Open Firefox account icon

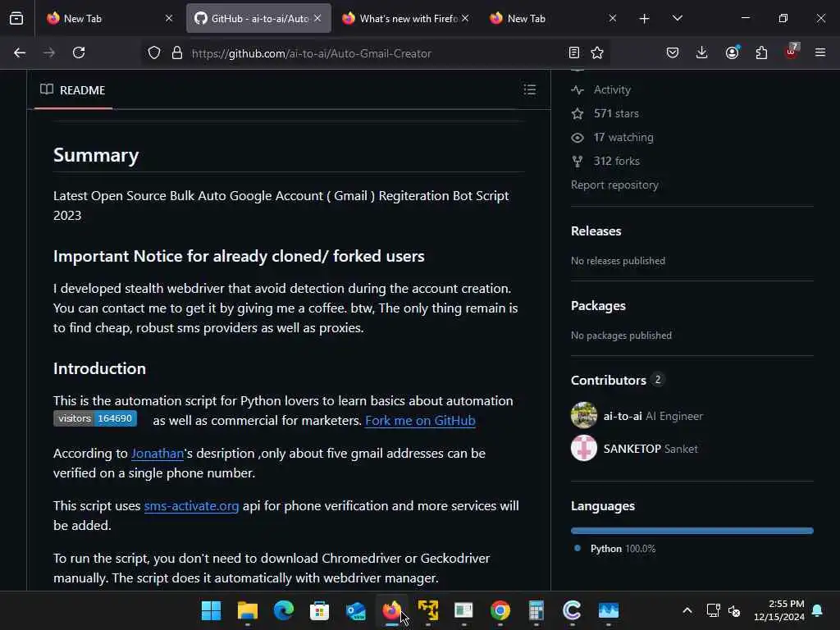coord(732,52)
